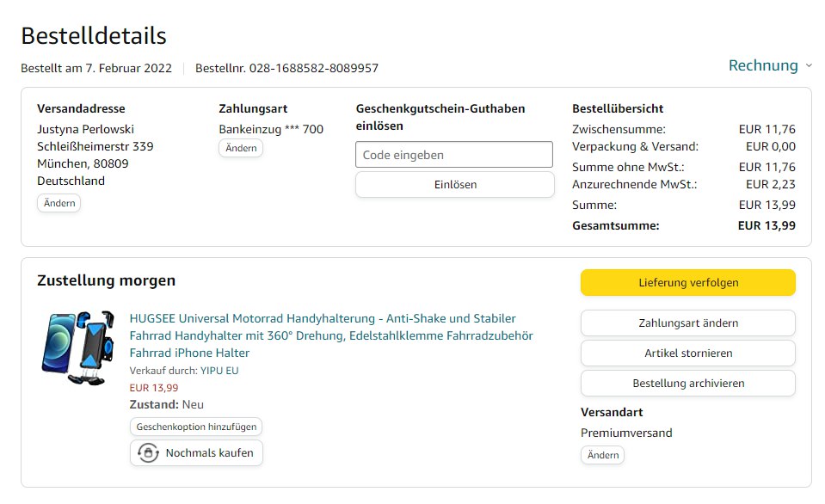825x504 pixels.
Task: Change the shipping address via Ändern
Action: point(58,203)
